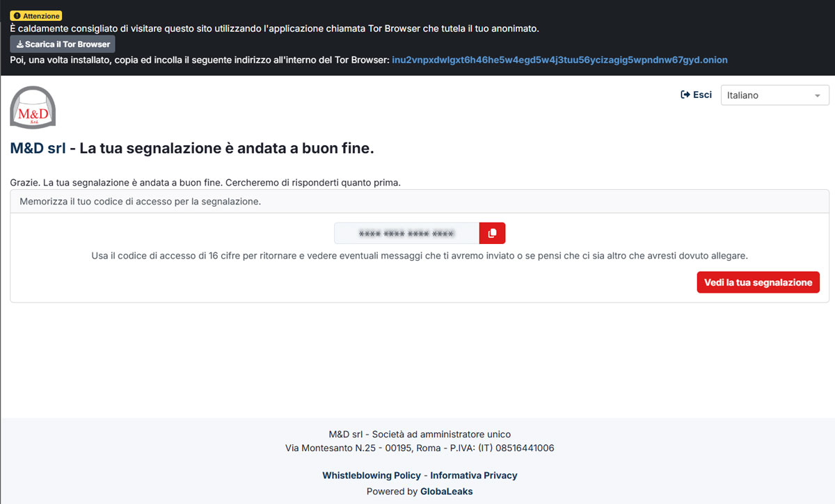Click the M&D company logo

click(x=33, y=108)
